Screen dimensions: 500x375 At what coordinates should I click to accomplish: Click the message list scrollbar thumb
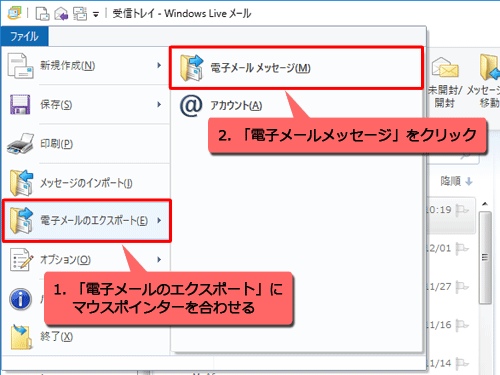485,257
